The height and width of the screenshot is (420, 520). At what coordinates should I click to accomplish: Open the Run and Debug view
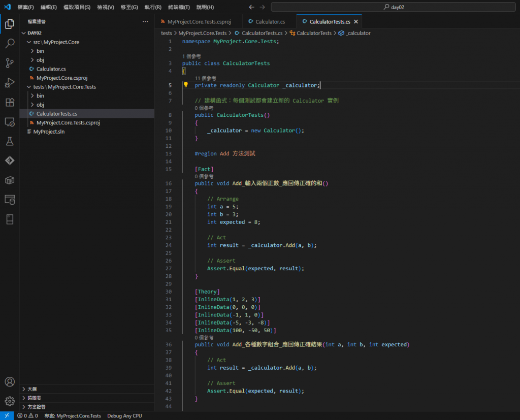click(x=10, y=83)
